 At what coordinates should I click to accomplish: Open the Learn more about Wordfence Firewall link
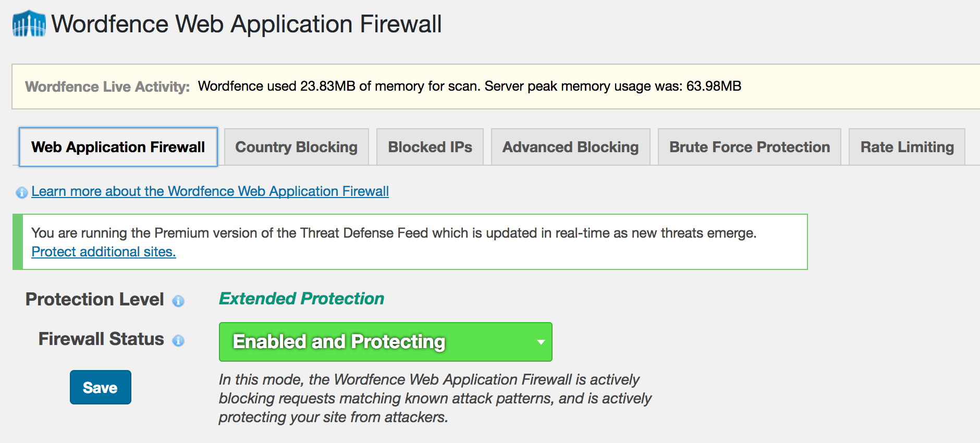coord(210,191)
